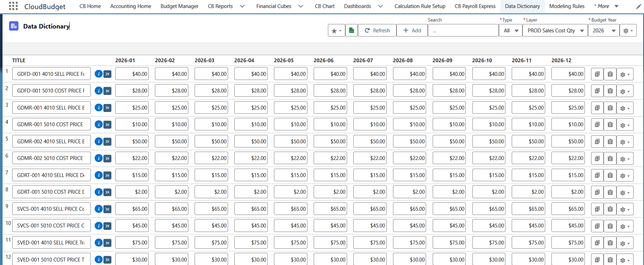
Task: Click arrow icon for GDMR-002 5010 COST PRICE
Action: [x=108, y=158]
